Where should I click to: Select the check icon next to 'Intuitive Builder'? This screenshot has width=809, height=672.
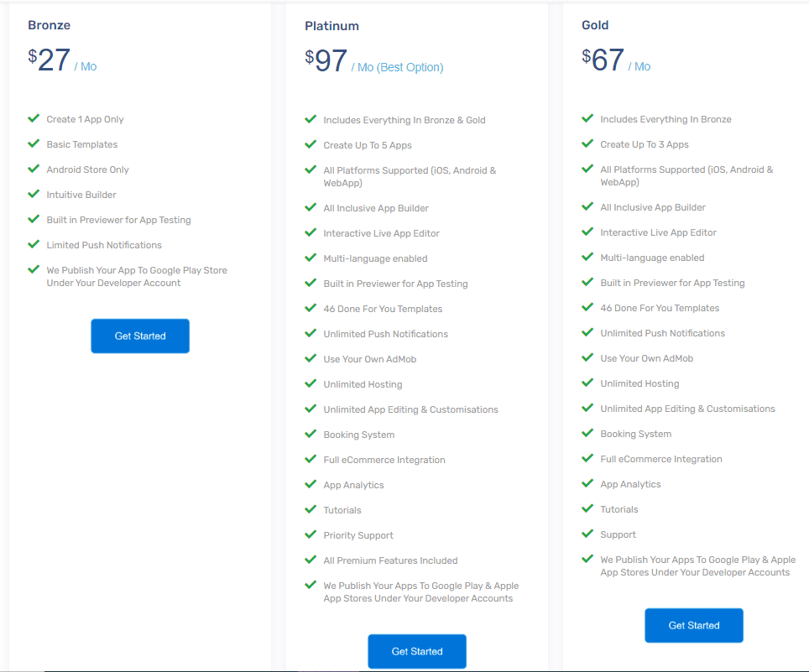click(x=34, y=194)
